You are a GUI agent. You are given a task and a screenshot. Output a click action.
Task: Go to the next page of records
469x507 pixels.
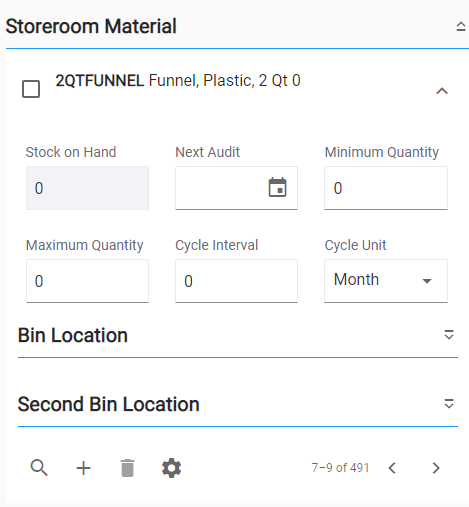pos(436,468)
